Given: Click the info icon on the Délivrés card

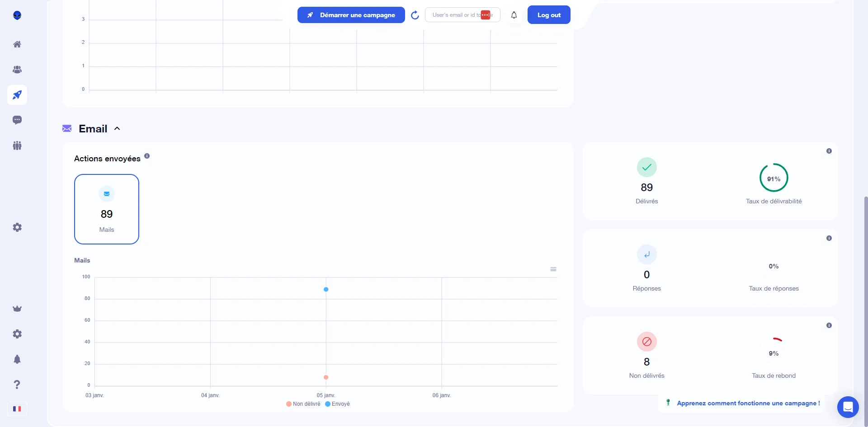Looking at the screenshot, I should tap(829, 151).
